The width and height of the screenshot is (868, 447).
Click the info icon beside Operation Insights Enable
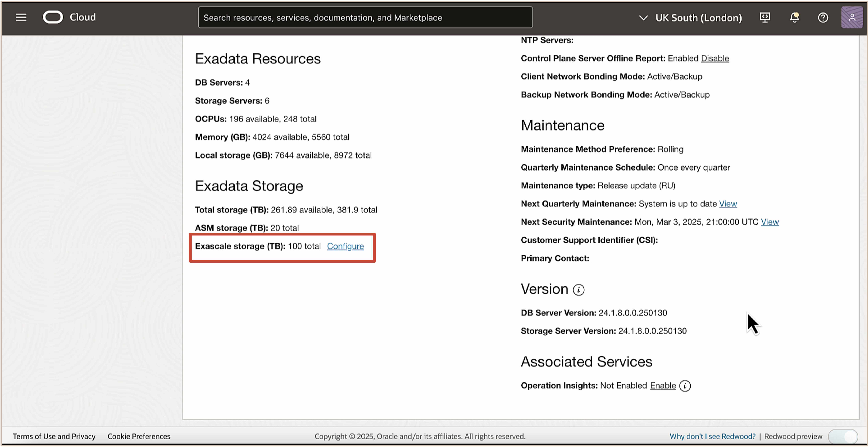(x=685, y=386)
